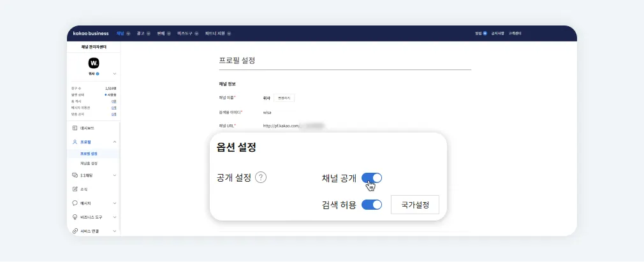Click the 0 count link in the third stats row
The width and height of the screenshot is (644, 262).
(113, 101)
